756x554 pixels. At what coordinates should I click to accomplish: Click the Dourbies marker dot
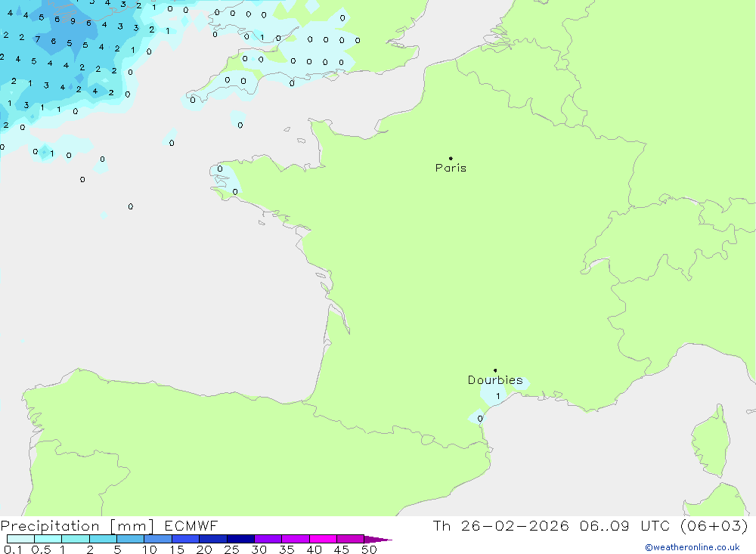(495, 370)
